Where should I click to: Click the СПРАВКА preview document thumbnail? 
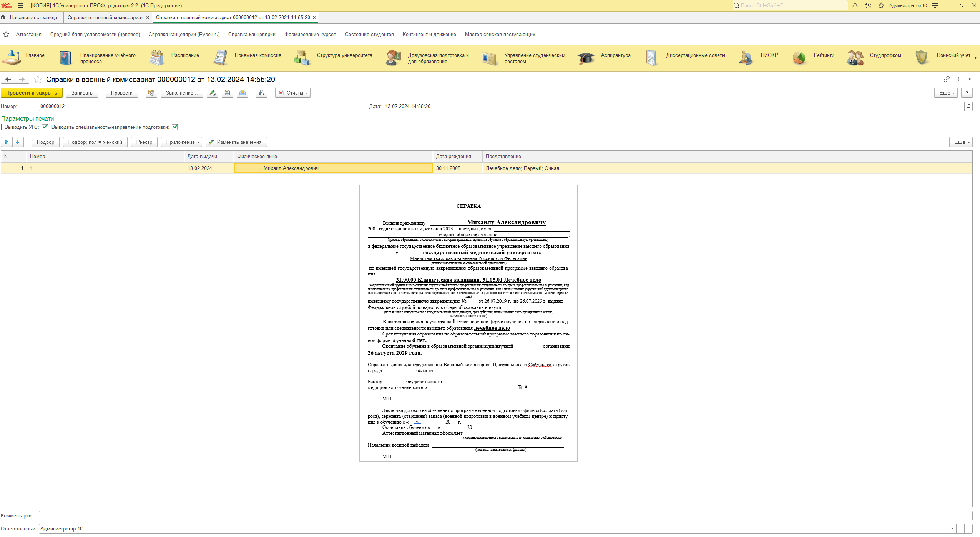(x=468, y=323)
